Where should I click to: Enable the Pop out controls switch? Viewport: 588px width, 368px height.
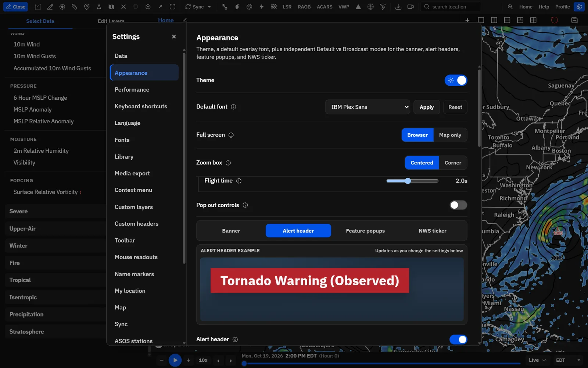point(458,205)
